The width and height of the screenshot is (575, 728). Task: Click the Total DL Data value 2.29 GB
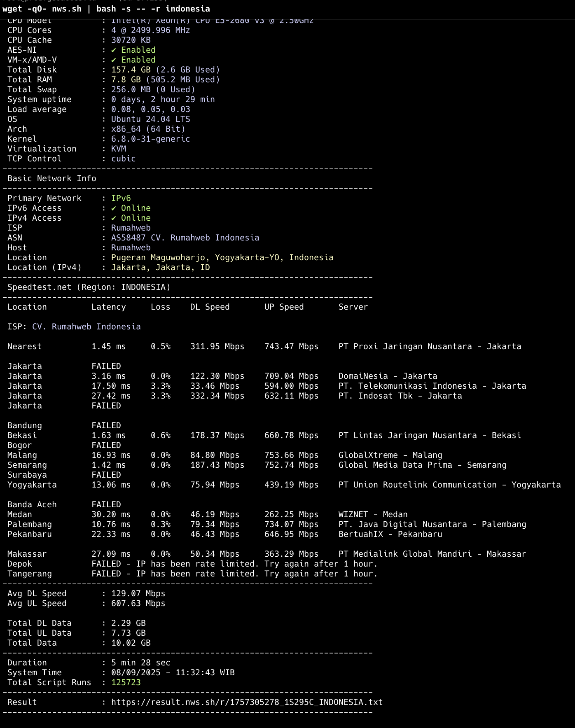click(129, 623)
